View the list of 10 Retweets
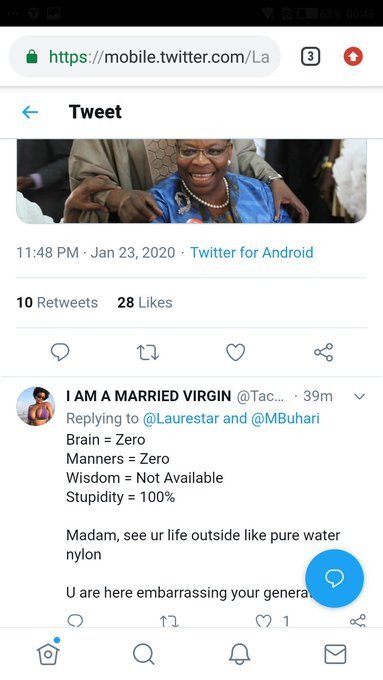This screenshot has height=680, width=383. pyautogui.click(x=57, y=303)
